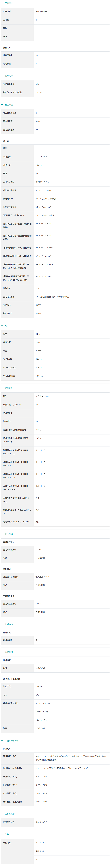Click the mounting type value NS 35/7,5
The width and height of the screenshot is (110, 868).
point(40,842)
